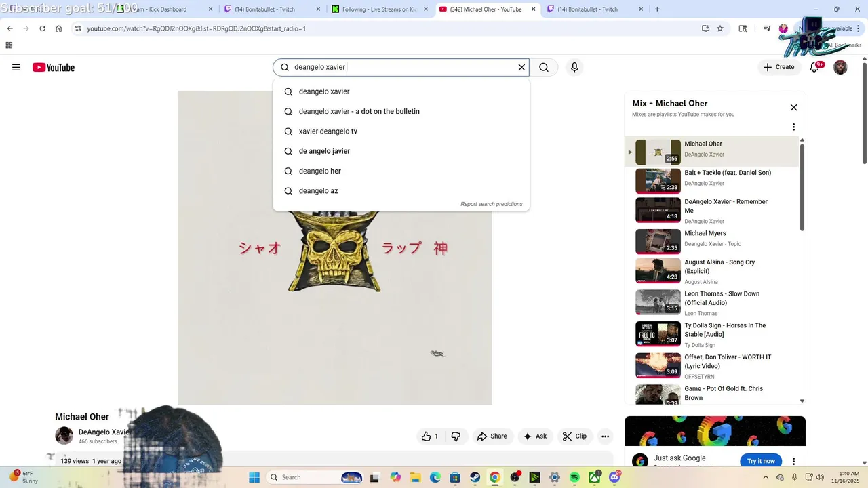Click Try it now on the ad
This screenshot has width=868, height=488.
tap(761, 461)
